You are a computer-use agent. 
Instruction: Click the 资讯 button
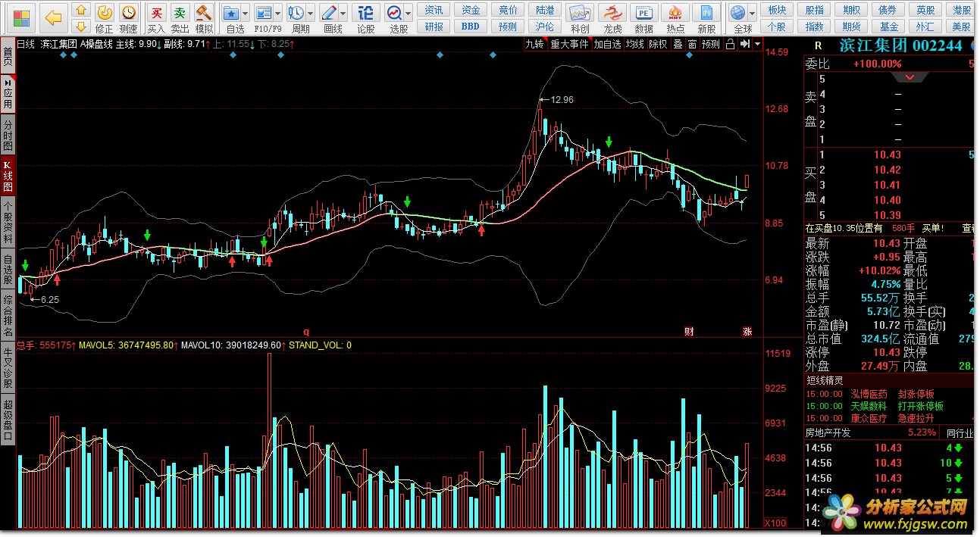tap(434, 10)
